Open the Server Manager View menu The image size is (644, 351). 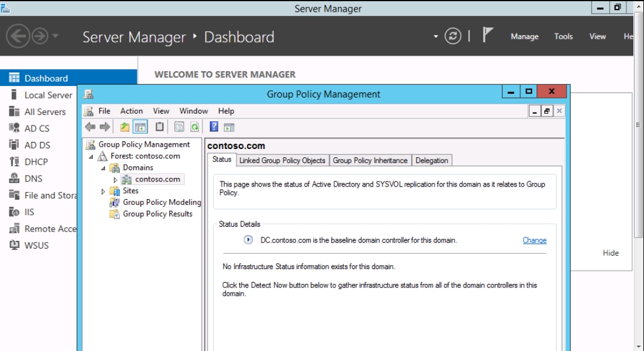click(x=597, y=37)
